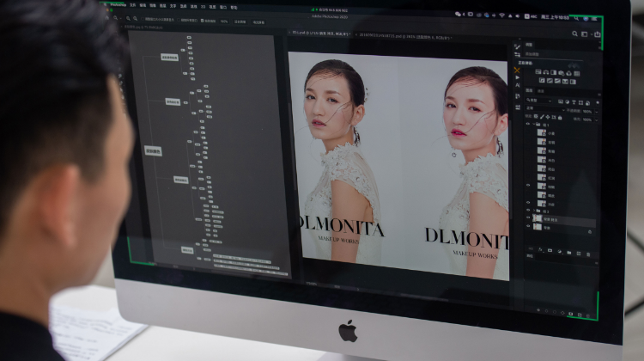644x361 pixels.
Task: Toggle visibility of group 组 2
Action: click(x=528, y=210)
